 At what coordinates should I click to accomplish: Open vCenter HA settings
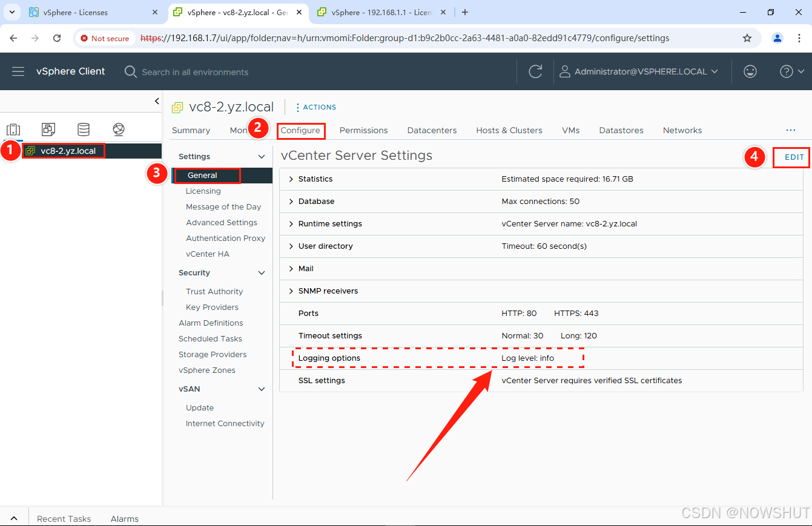[208, 254]
